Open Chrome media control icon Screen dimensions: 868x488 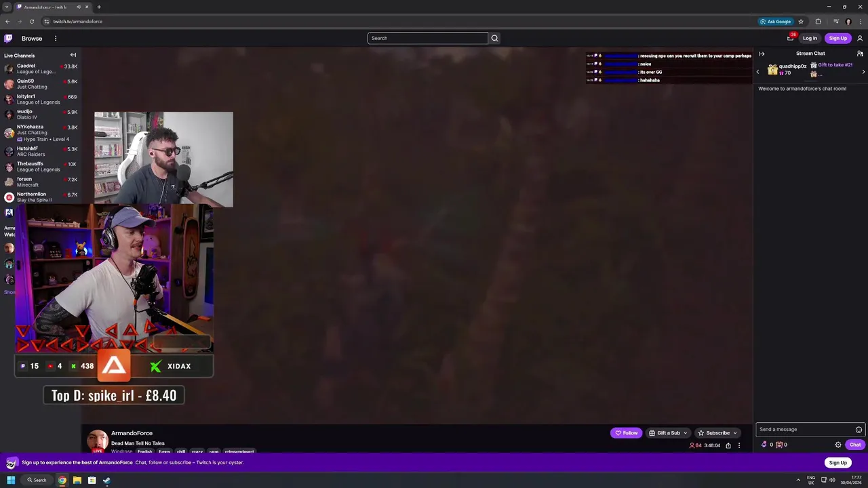[835, 22]
